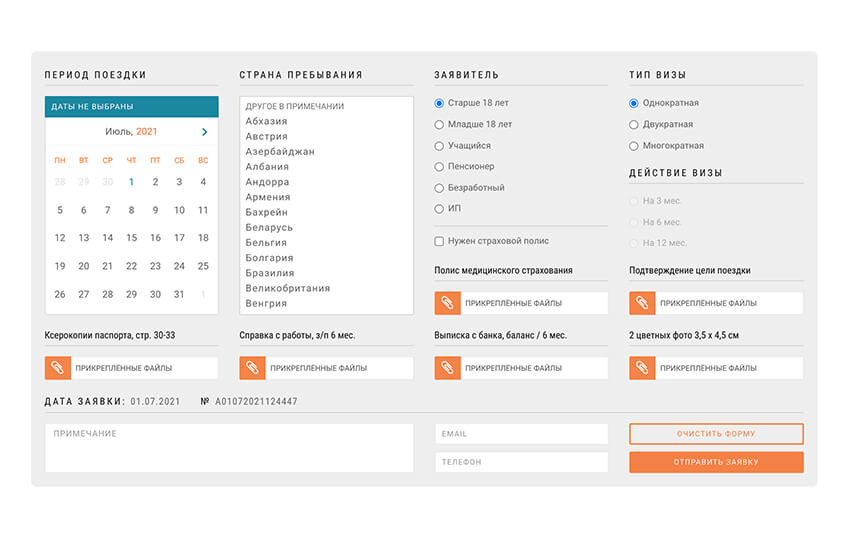Viewport: 848px width, 537px height.
Task: Select 'Австрия' in country list
Action: pos(266,136)
